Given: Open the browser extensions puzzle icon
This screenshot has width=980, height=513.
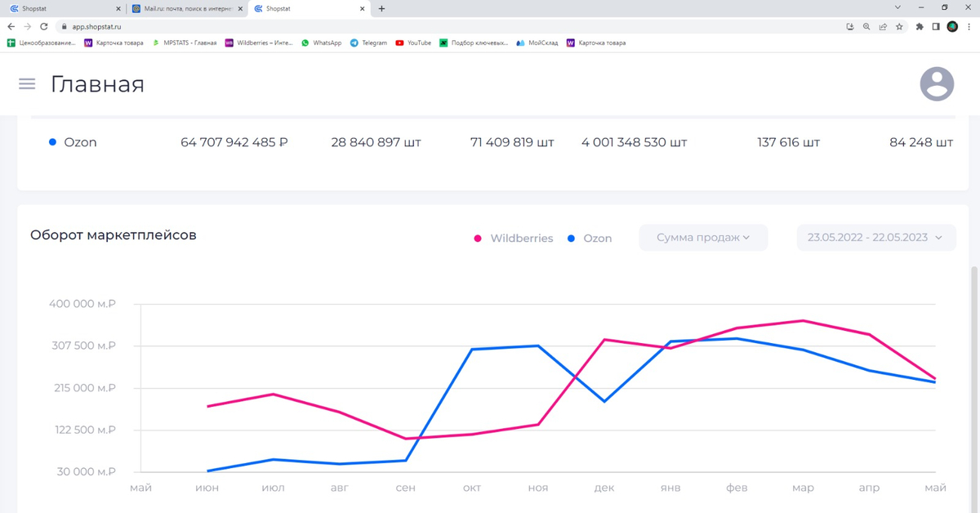Looking at the screenshot, I should tap(920, 26).
